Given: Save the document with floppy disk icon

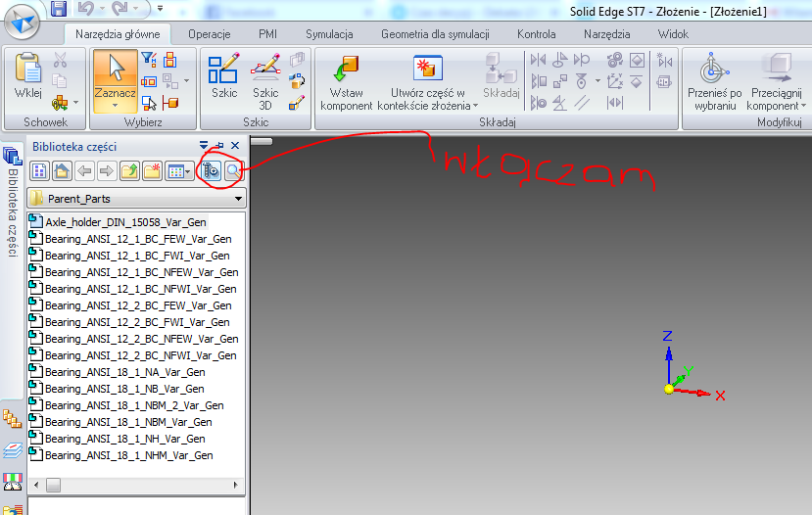Looking at the screenshot, I should 58,8.
